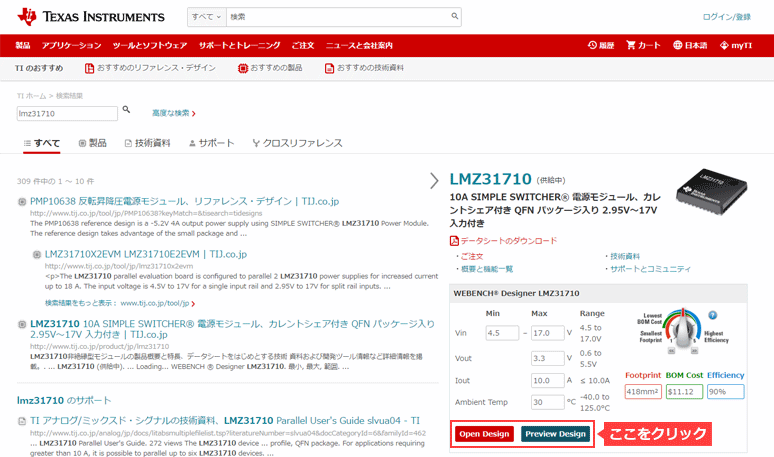Click the blue help icon by the dial
The width and height of the screenshot is (774, 457).
[x=712, y=315]
